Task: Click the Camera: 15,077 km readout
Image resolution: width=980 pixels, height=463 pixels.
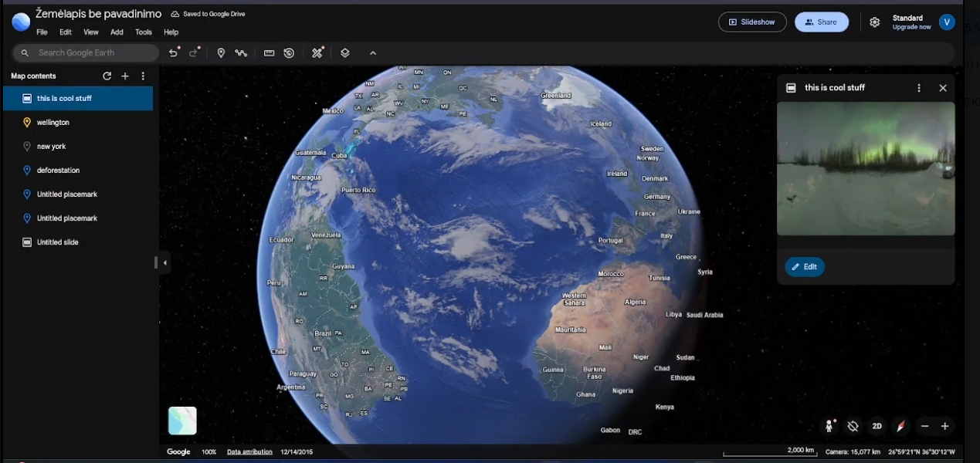Action: point(853,451)
